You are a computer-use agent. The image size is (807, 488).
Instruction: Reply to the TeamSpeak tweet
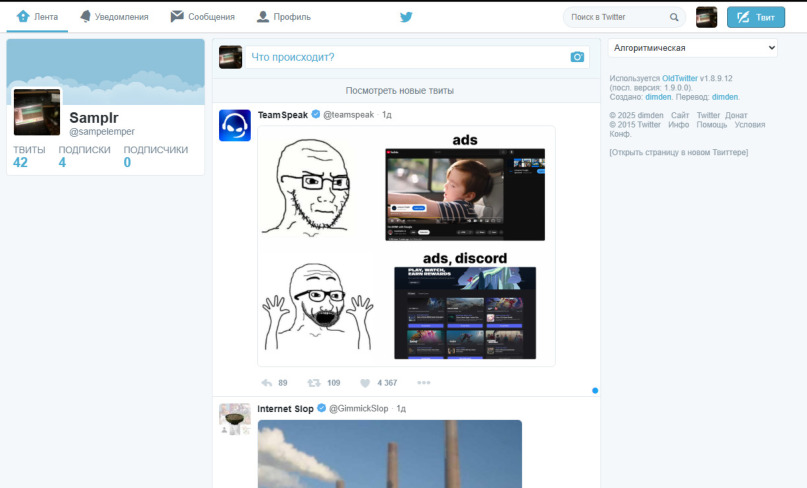coord(267,383)
